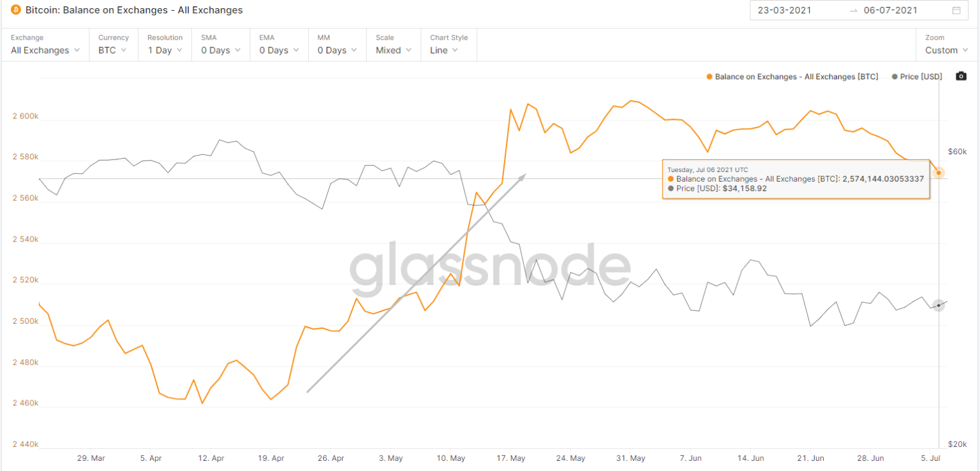This screenshot has height=471, width=980.
Task: Click the arrow between the dates
Action: (x=854, y=10)
